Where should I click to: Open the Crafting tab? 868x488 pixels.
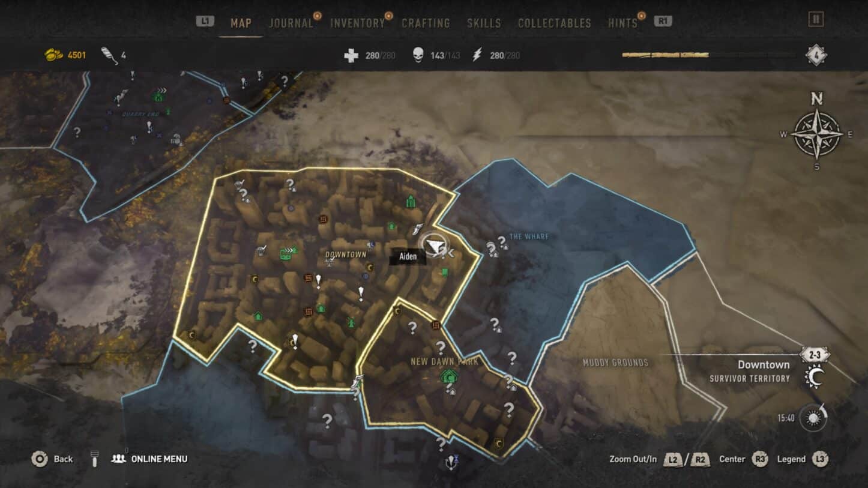click(426, 23)
